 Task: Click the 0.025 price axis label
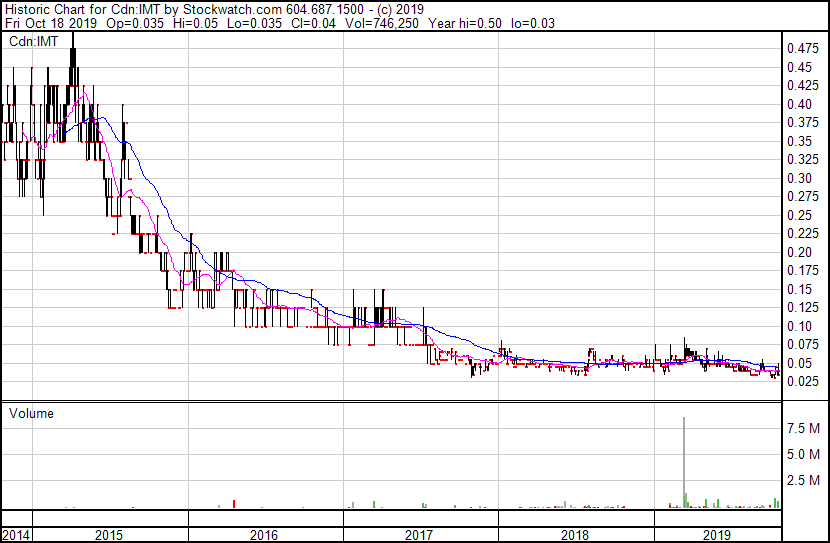coord(803,382)
